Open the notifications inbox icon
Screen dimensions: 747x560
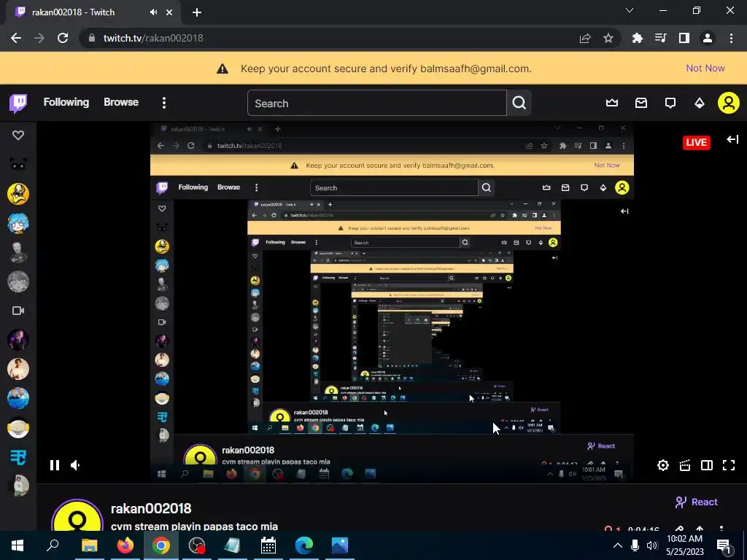point(641,103)
